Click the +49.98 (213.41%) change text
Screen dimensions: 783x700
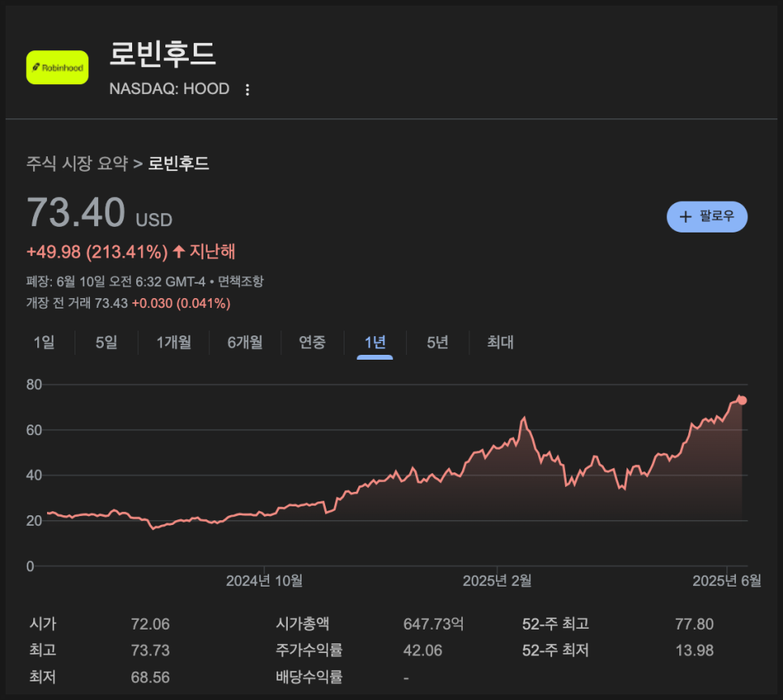(97, 252)
